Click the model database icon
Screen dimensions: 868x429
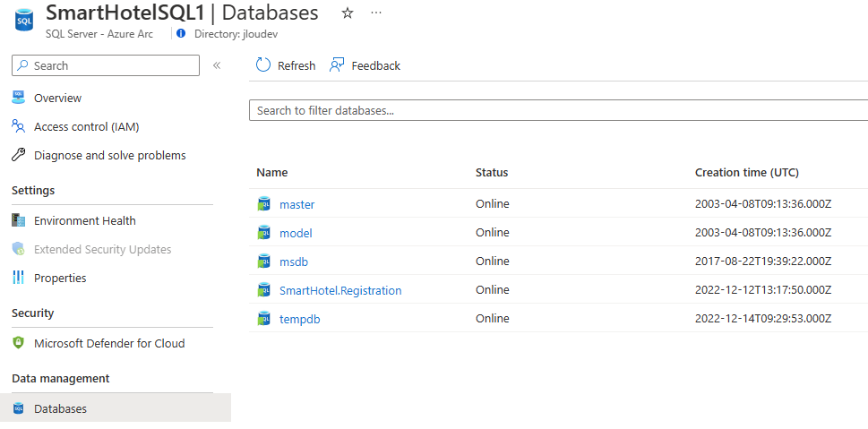[x=264, y=233]
